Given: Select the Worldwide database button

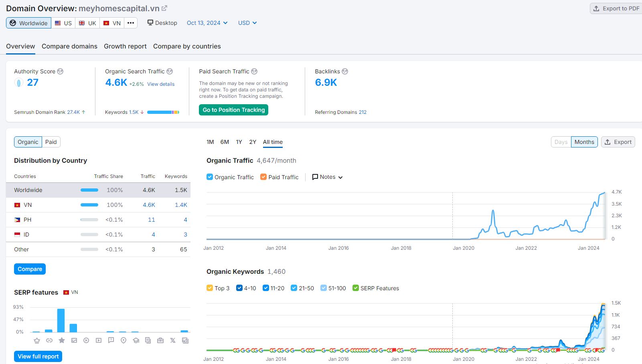Looking at the screenshot, I should point(28,23).
